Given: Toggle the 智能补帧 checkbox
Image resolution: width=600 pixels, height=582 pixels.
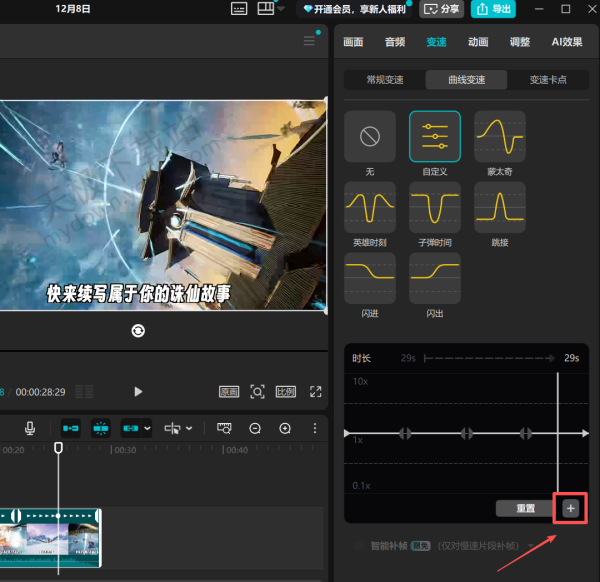Looking at the screenshot, I should point(359,546).
